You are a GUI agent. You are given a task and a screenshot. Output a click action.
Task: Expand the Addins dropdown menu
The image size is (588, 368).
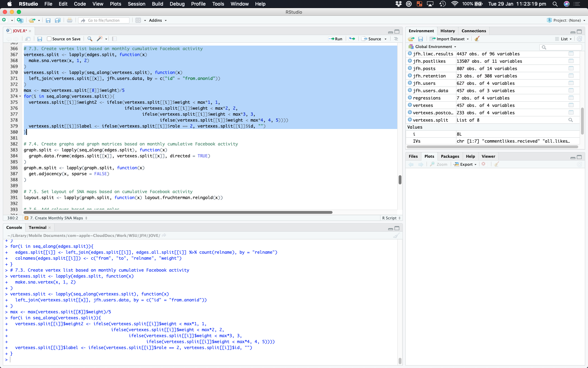157,20
